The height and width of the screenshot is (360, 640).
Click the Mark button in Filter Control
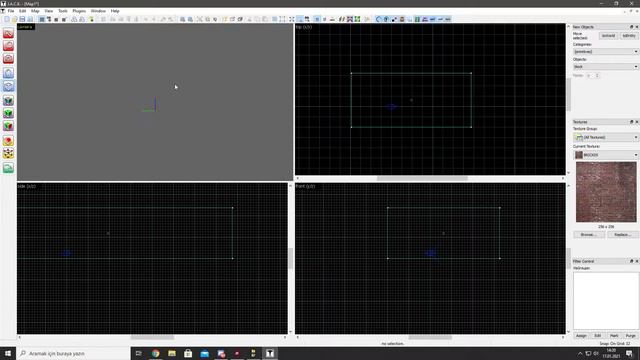click(614, 336)
